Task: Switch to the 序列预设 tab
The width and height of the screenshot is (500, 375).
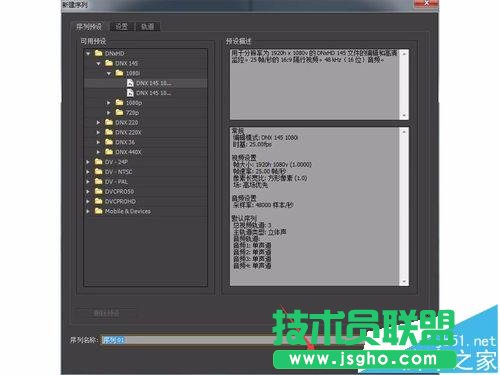Action: coord(89,26)
